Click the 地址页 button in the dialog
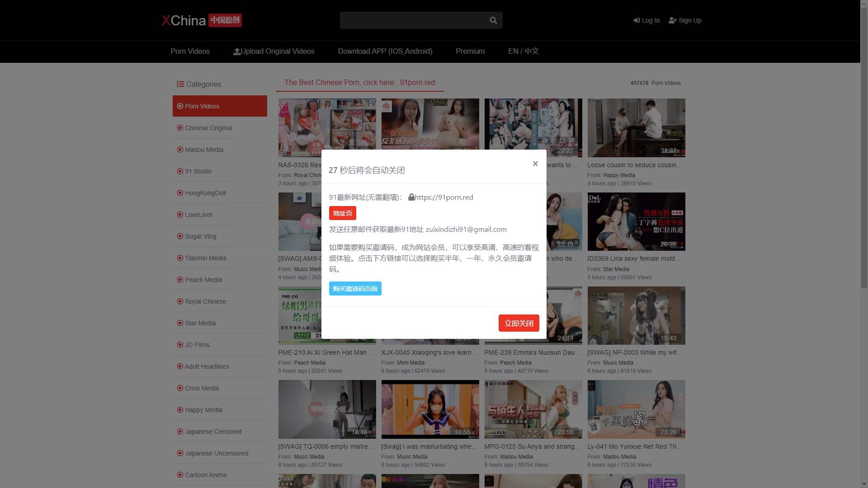 342,213
